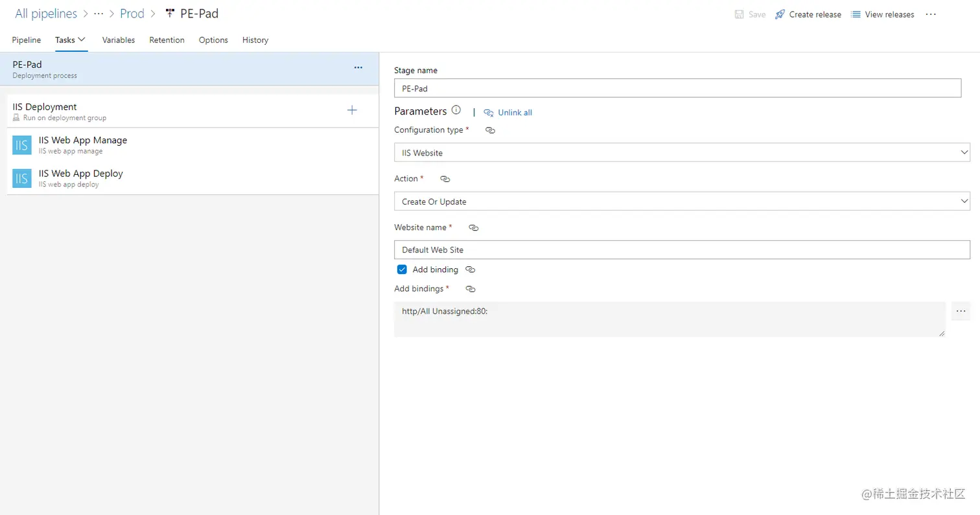Click the link icon beside Add bindings

click(471, 289)
